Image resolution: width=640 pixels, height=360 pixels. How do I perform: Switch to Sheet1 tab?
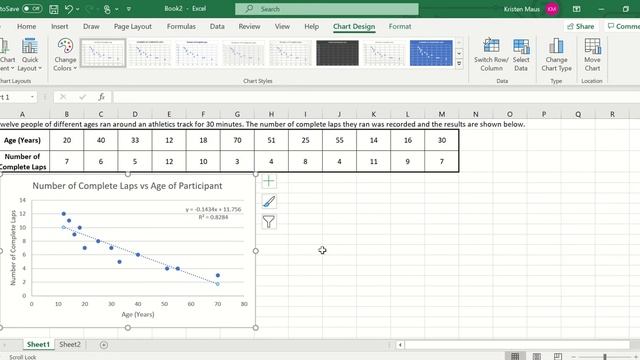coord(38,344)
